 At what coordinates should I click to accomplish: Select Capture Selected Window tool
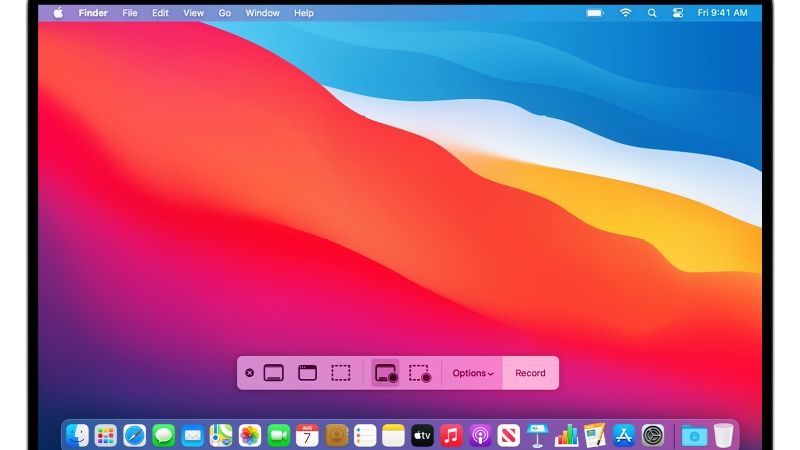307,373
